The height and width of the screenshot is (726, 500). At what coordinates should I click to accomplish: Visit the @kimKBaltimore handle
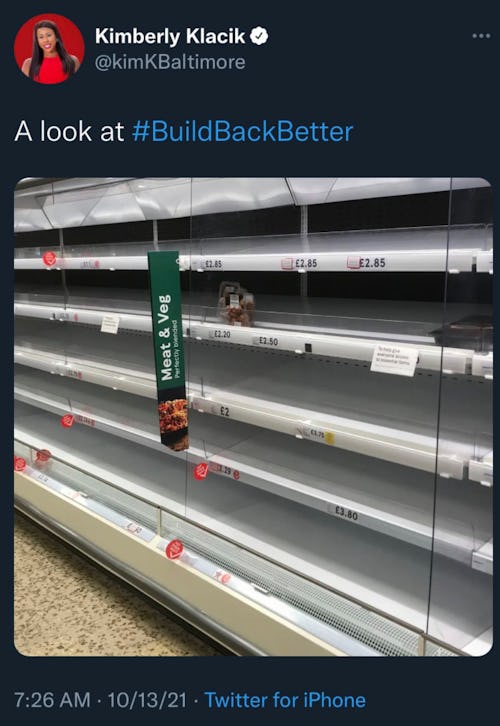(x=170, y=62)
